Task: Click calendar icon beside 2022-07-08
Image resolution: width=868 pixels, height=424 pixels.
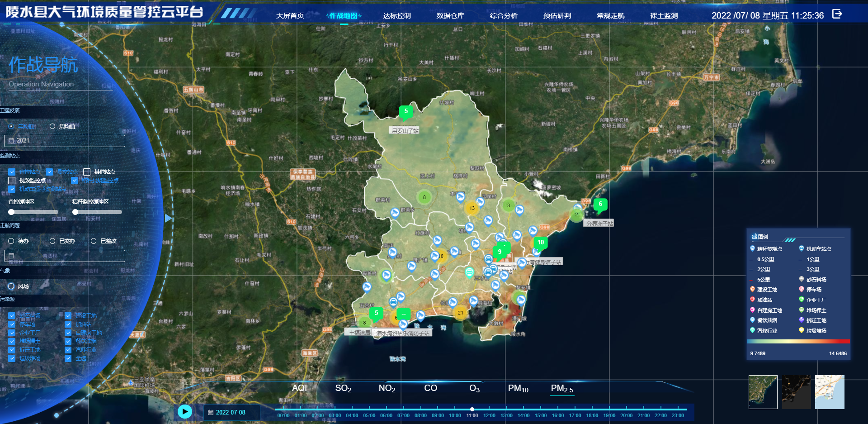Action: coord(210,412)
